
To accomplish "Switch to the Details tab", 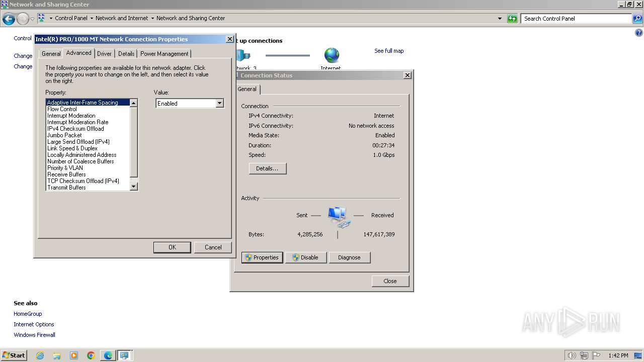I will [126, 54].
